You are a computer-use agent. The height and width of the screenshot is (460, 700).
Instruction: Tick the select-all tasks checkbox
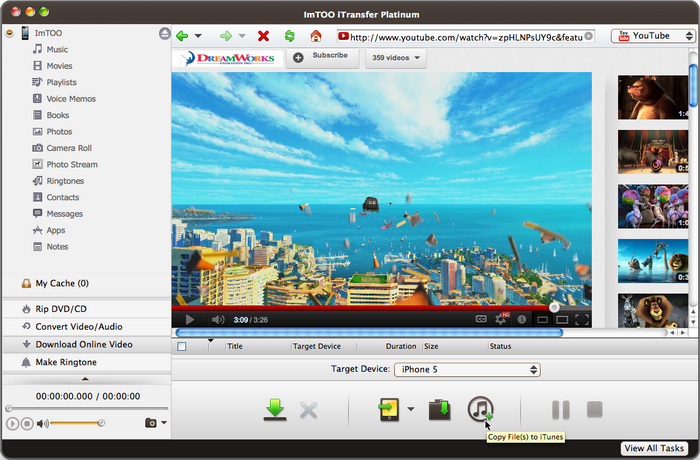(x=182, y=347)
